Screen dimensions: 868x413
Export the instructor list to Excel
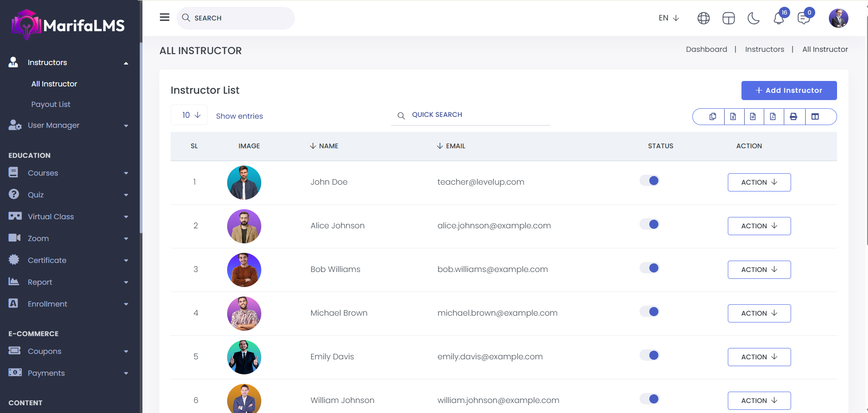[x=733, y=116]
